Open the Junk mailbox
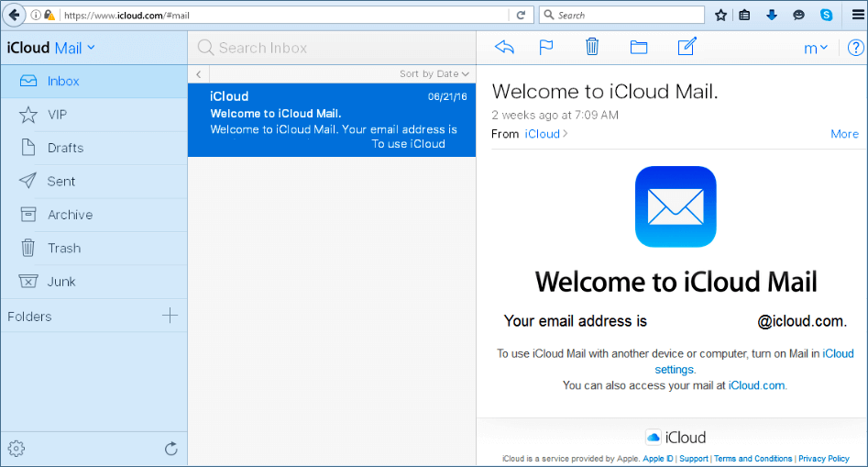Screen dimensions: 868x467 94,282
